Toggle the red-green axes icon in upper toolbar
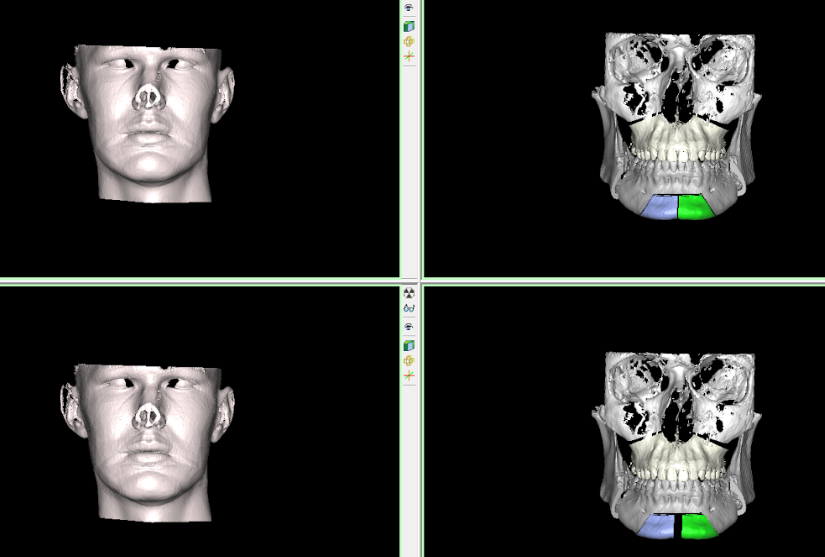Viewport: 825px width, 557px height. click(x=409, y=56)
